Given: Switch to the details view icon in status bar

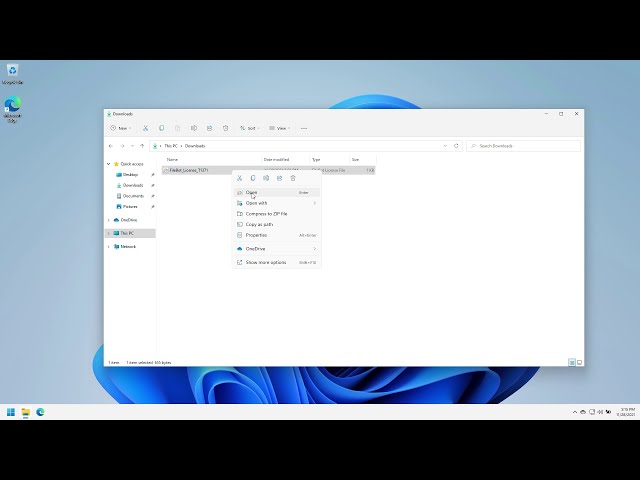Looking at the screenshot, I should point(572,362).
